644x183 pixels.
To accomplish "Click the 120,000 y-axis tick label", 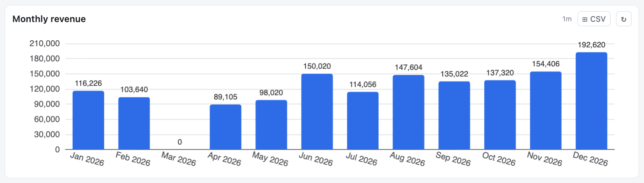I will coord(45,89).
